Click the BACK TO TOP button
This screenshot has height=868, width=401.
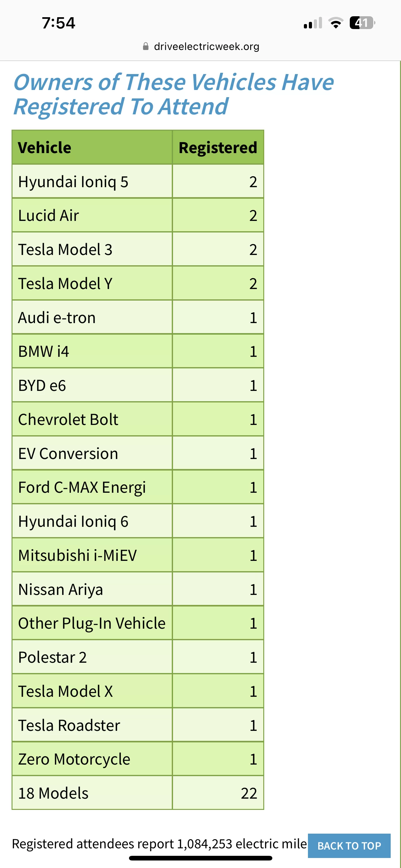(349, 846)
